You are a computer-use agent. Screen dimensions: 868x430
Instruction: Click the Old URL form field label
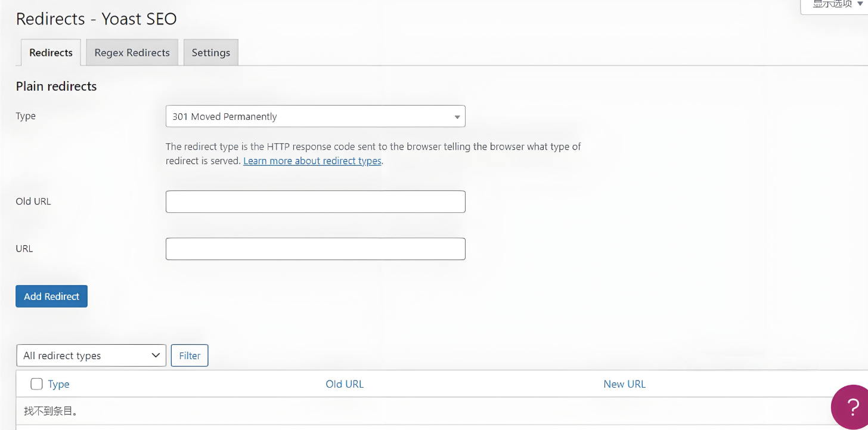point(33,201)
